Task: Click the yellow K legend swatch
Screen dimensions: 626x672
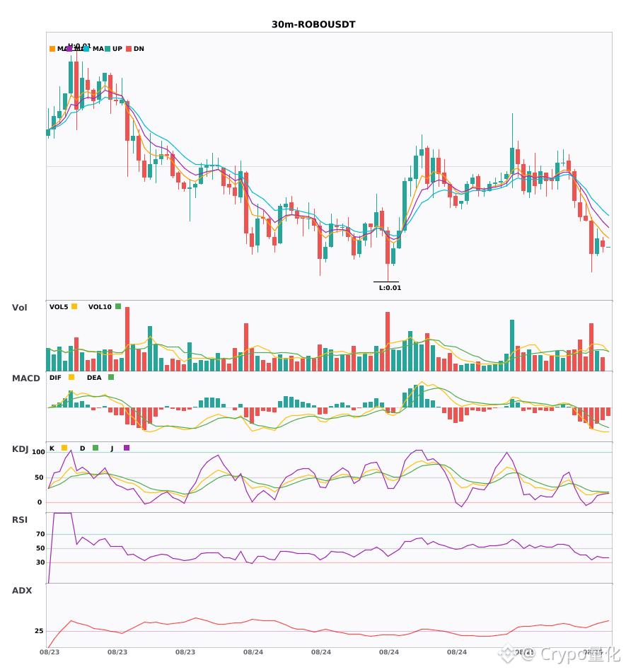Action: 64,448
